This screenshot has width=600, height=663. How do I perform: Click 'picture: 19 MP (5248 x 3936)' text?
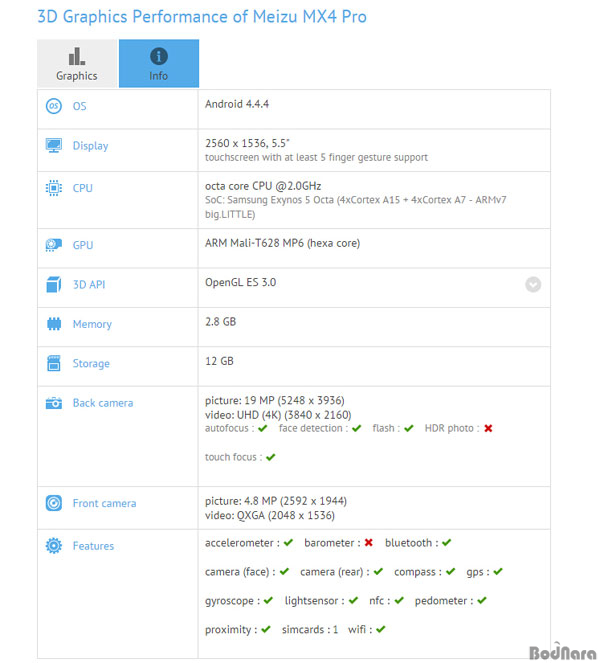coord(275,400)
